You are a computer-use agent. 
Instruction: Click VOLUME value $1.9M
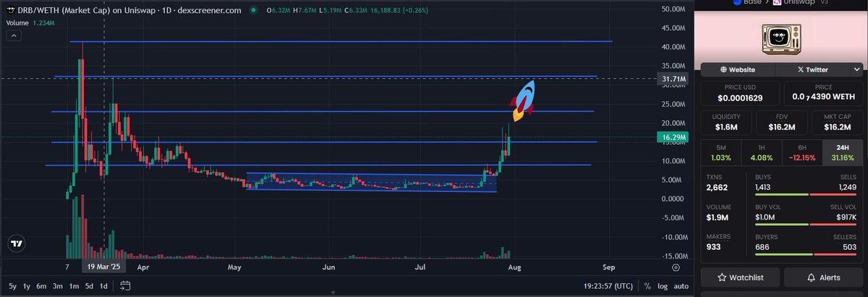pos(719,218)
